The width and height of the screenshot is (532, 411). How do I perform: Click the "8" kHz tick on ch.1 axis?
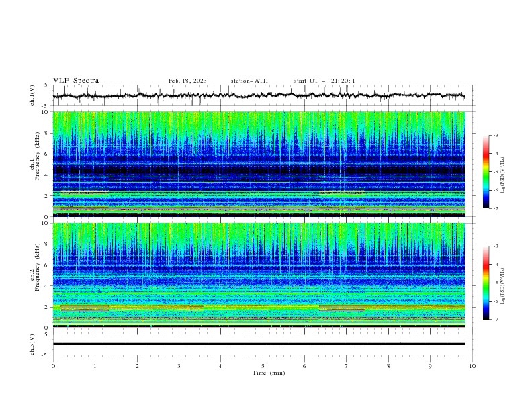point(47,133)
